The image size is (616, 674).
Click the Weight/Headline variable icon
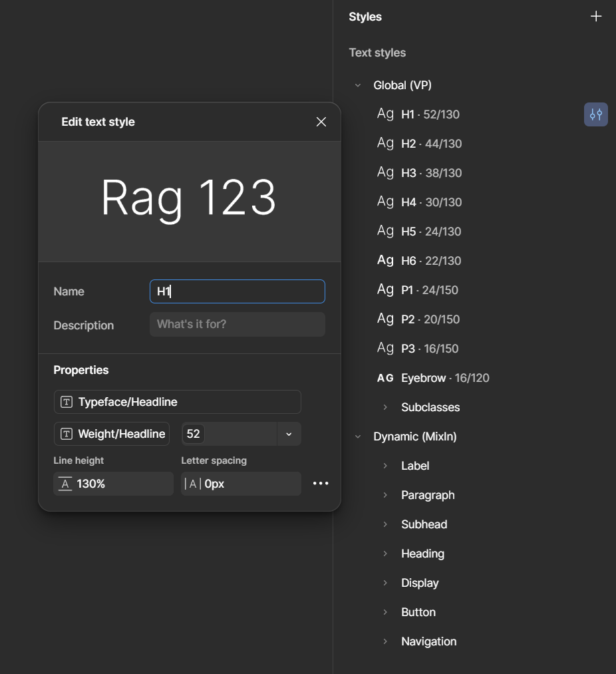coord(67,434)
